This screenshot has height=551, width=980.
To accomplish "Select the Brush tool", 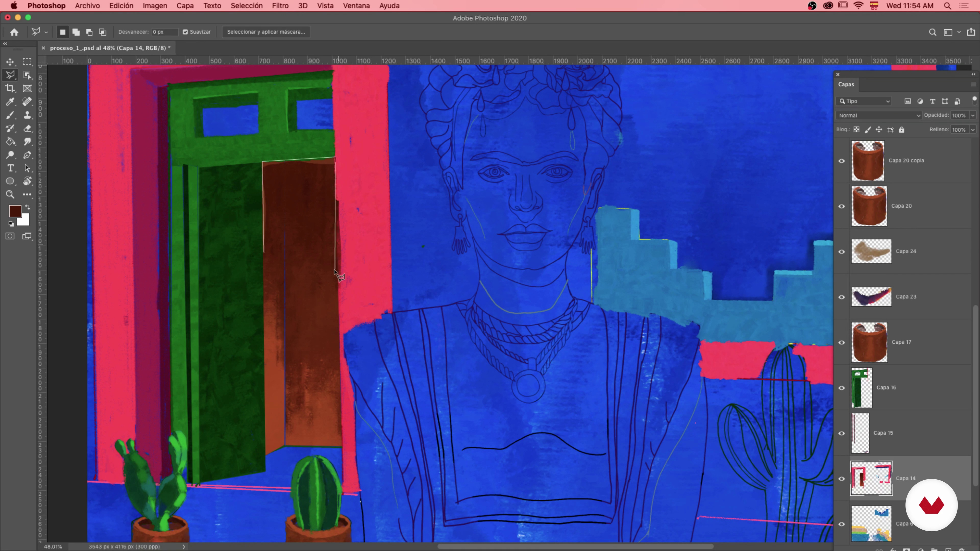I will click(x=10, y=115).
